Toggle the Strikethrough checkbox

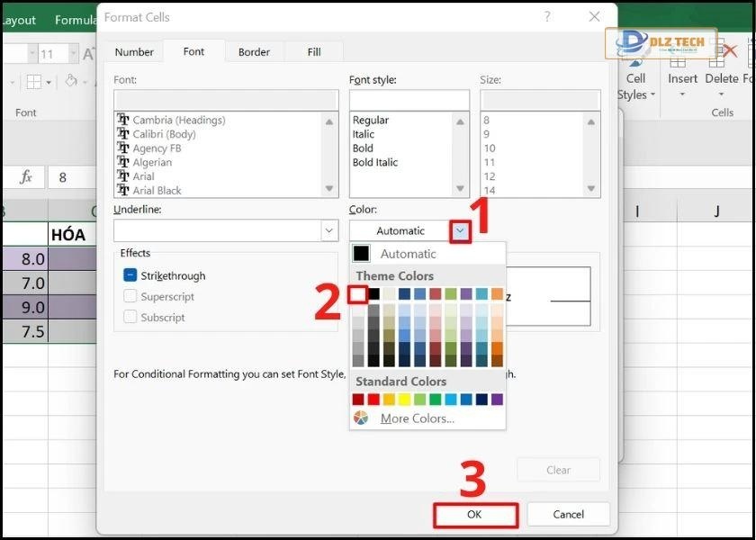pyautogui.click(x=130, y=276)
